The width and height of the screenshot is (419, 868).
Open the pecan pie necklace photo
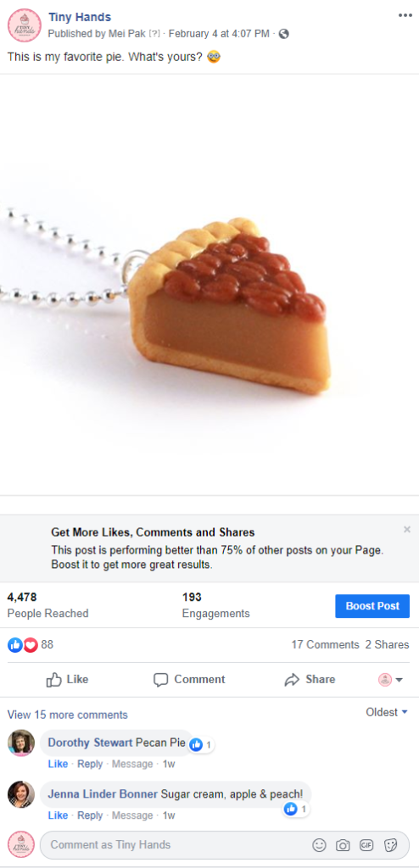pos(209,285)
